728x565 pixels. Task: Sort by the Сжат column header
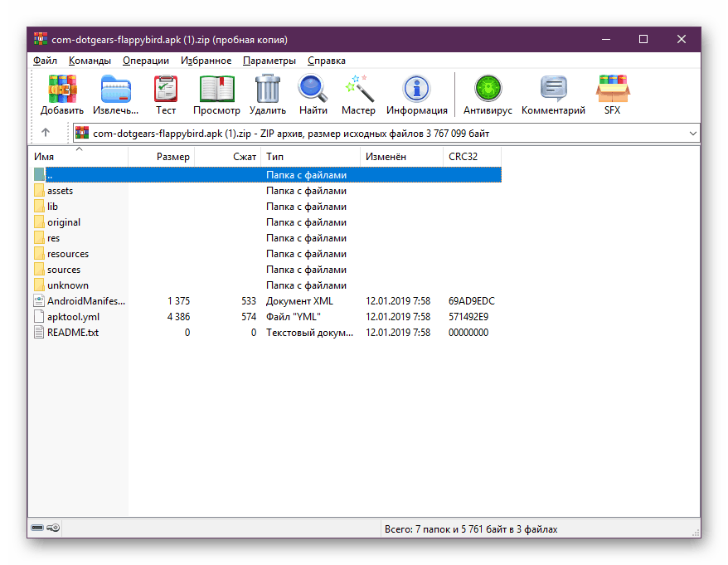(x=228, y=157)
